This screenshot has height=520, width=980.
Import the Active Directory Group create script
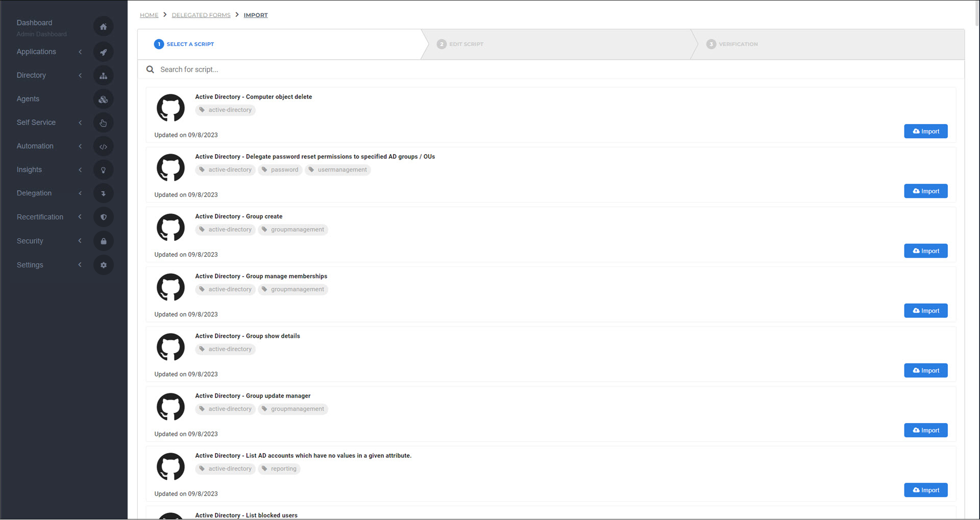925,251
